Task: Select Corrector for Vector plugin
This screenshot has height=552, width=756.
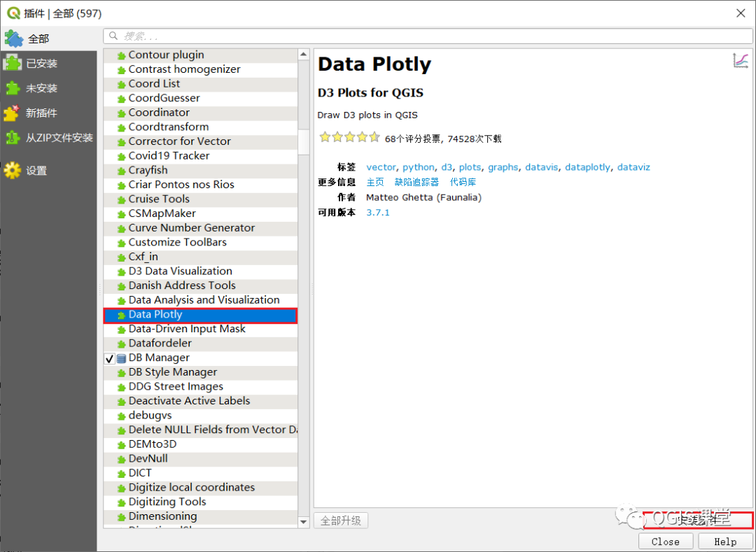Action: (x=201, y=141)
